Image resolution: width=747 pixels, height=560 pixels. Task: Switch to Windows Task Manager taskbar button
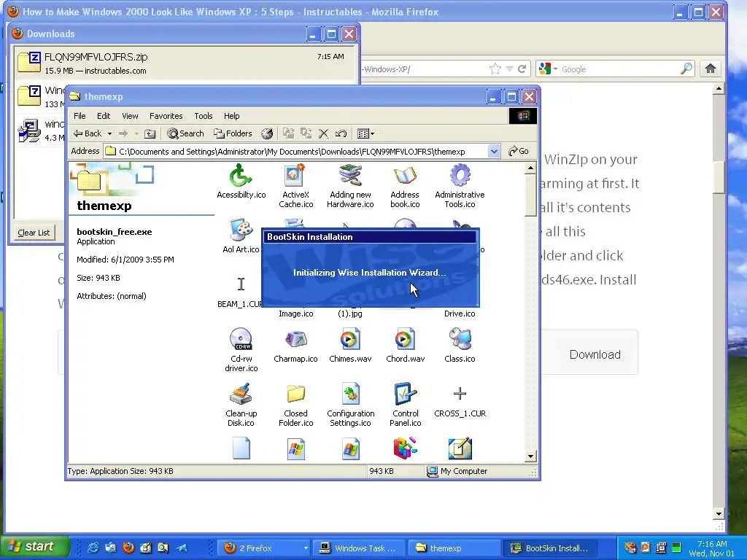coord(360,548)
